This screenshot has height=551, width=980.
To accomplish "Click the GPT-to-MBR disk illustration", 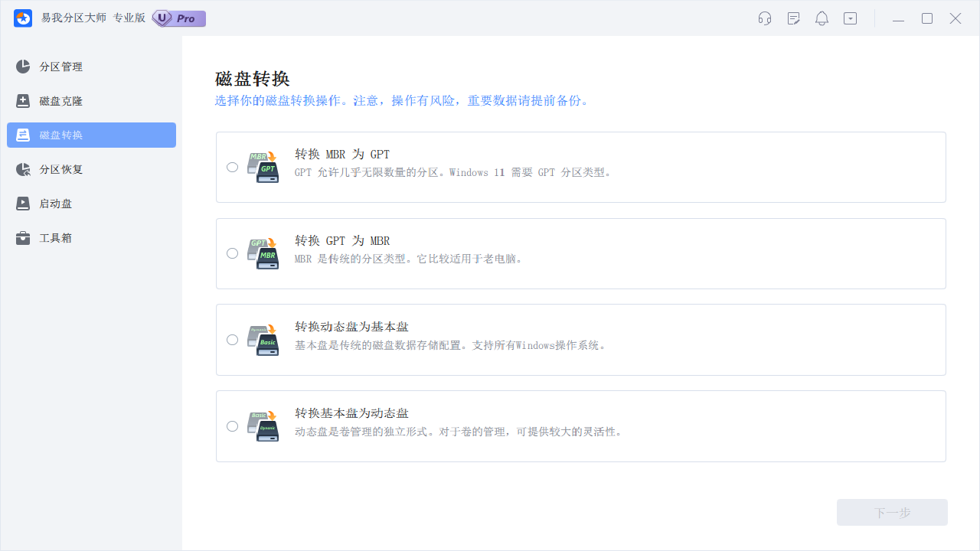I will tap(263, 253).
